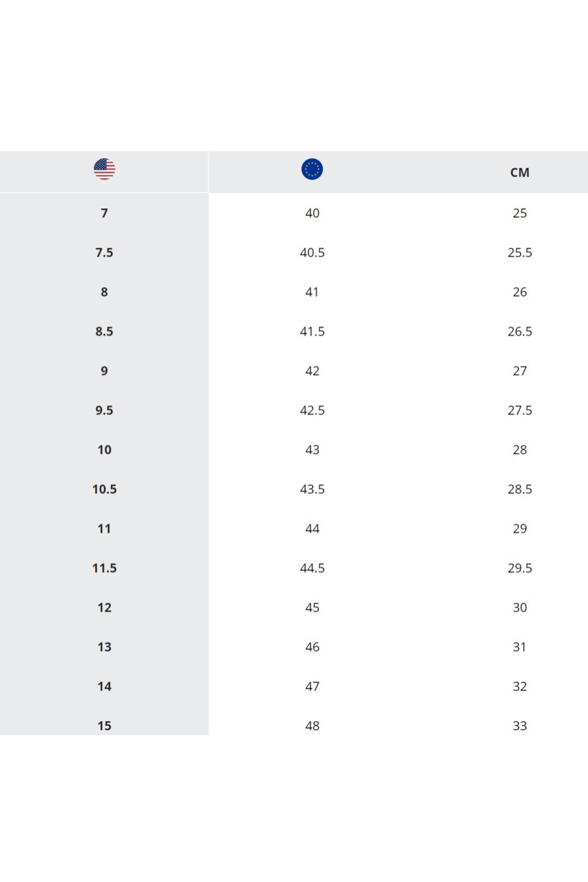Screen dimensions: 588x882
Task: Choose US size 15 at table bottom
Action: click(104, 726)
